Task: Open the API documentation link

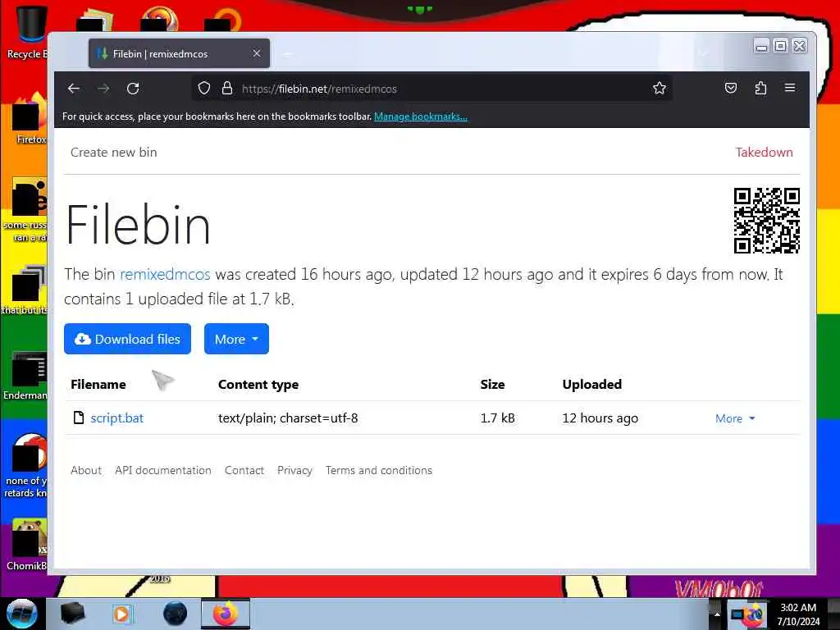Action: tap(163, 470)
